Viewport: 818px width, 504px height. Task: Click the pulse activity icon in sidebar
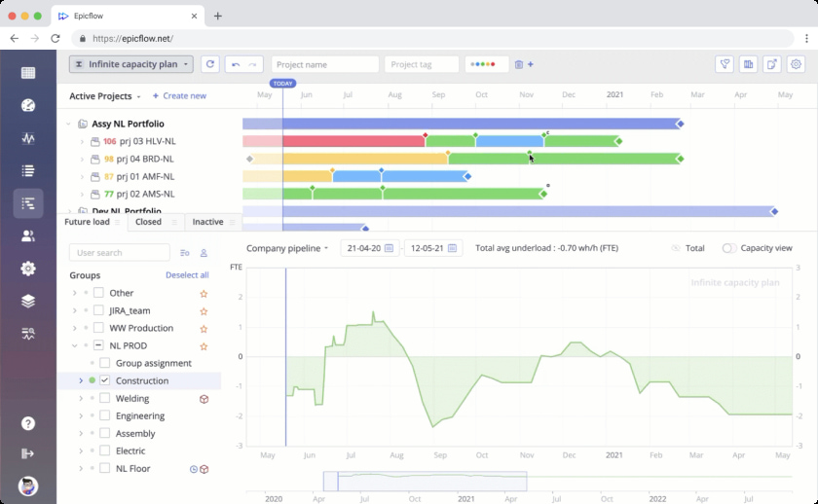point(27,138)
